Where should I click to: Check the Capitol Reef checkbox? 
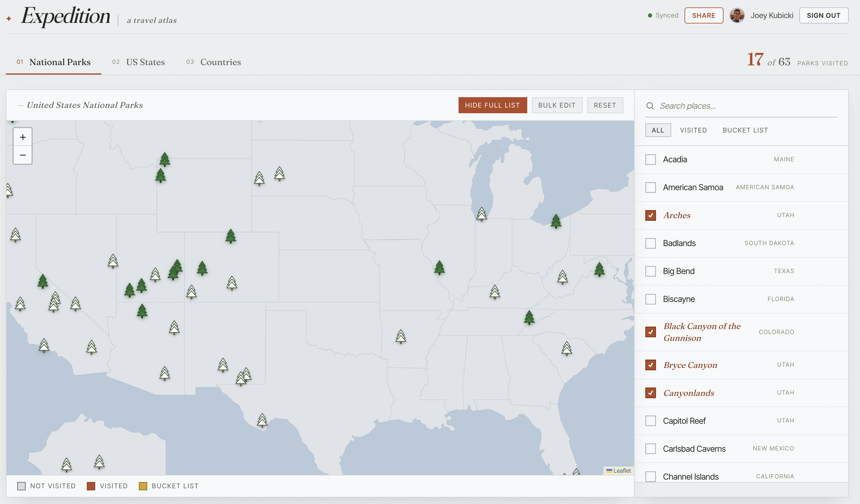click(x=651, y=421)
